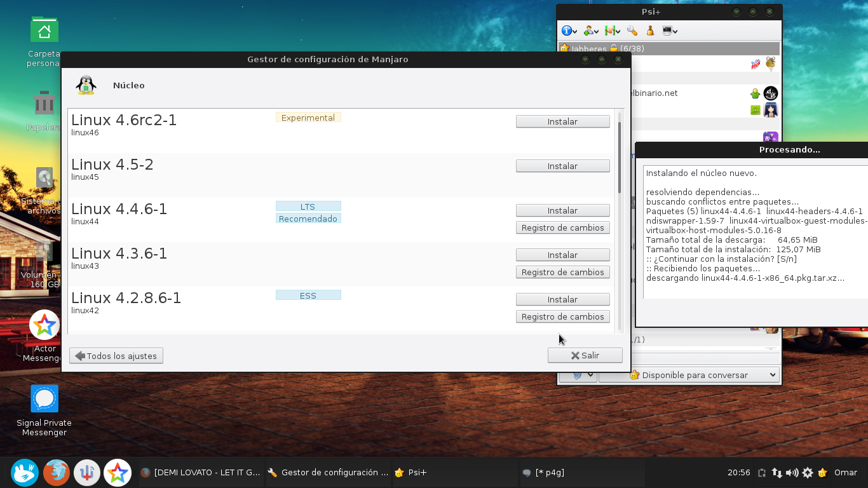Click the 'ESS' label on Linux 4.2.8.6-1
The height and width of the screenshot is (488, 868).
pos(308,295)
